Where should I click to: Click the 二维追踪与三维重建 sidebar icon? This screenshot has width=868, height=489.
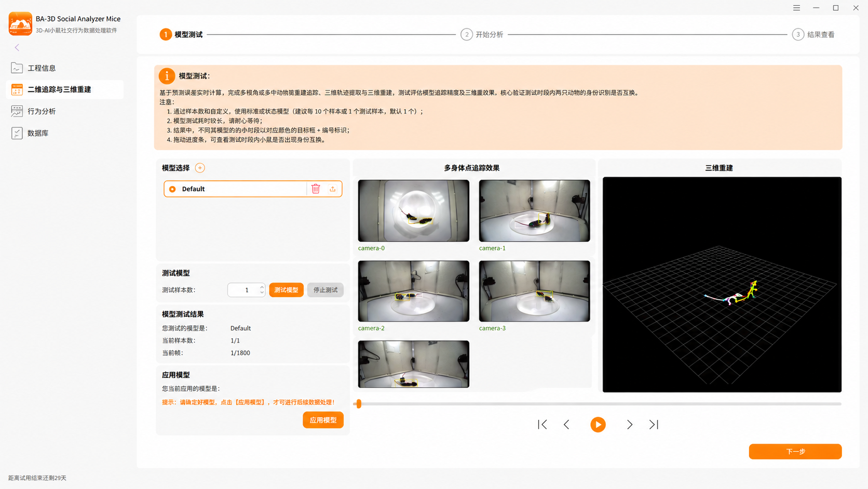[17, 89]
